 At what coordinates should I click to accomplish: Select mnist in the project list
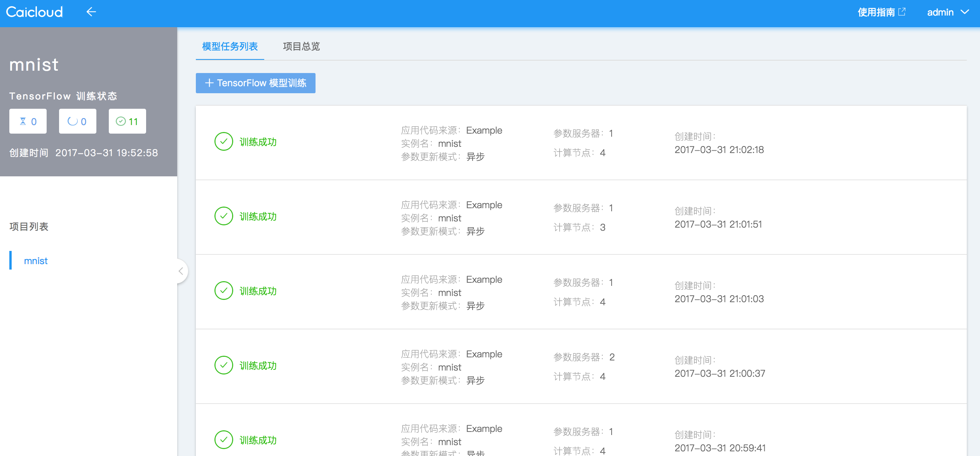tap(36, 261)
